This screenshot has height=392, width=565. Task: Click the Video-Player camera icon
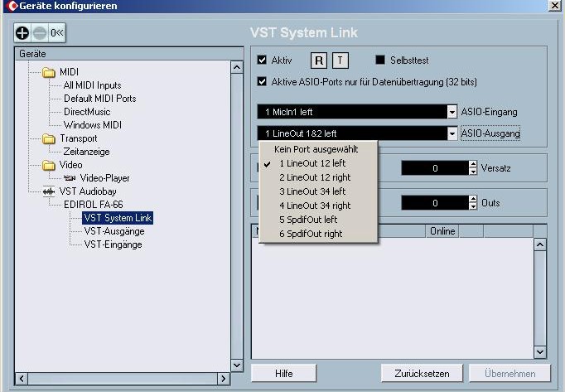[70, 178]
